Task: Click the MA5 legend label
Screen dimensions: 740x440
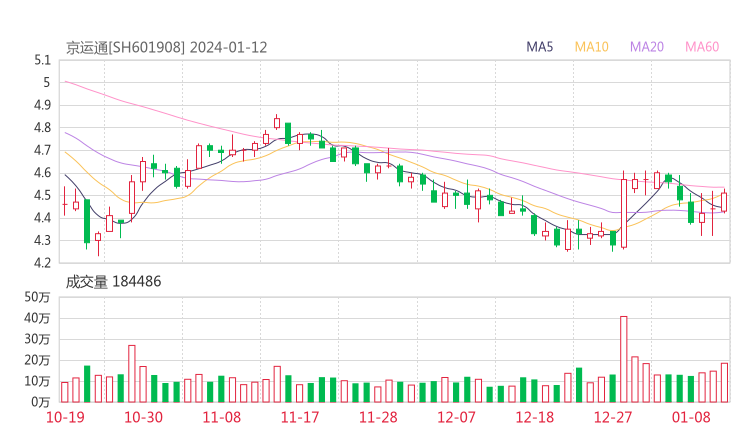Action: coord(539,47)
